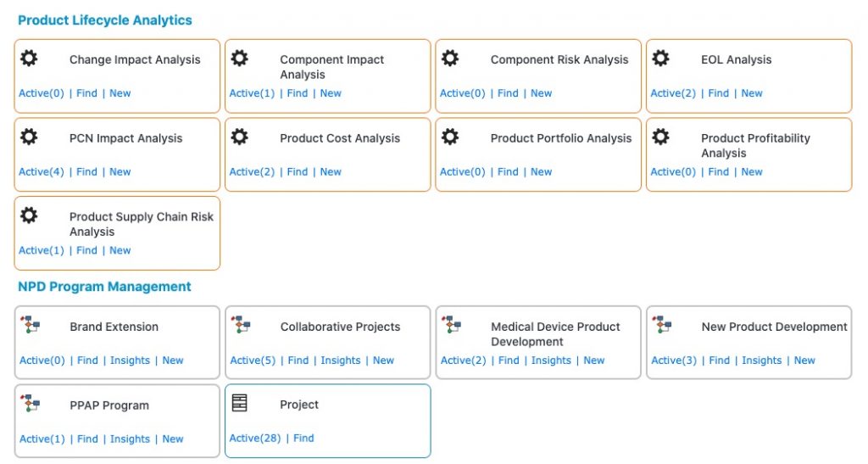Open Find under Product Cost Analysis
The image size is (868, 464).
(x=298, y=172)
